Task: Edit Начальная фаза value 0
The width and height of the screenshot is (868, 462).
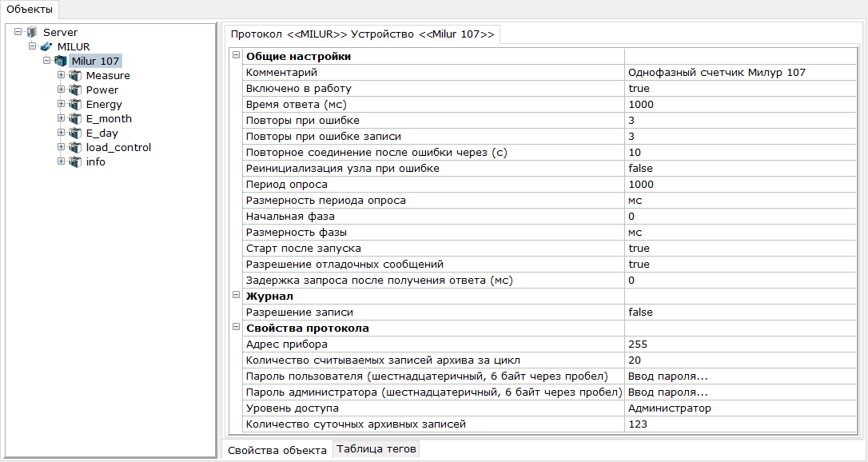Action: click(x=740, y=217)
